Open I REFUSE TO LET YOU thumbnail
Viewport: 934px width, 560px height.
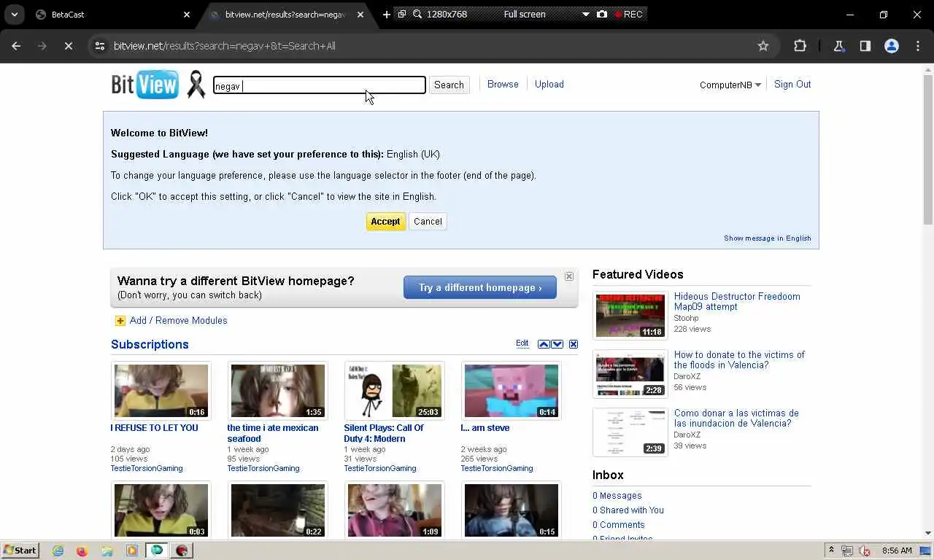(161, 391)
